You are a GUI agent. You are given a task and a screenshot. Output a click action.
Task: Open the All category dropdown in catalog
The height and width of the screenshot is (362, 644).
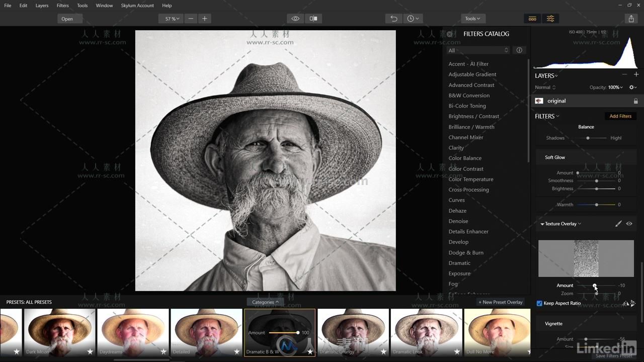[x=478, y=50]
